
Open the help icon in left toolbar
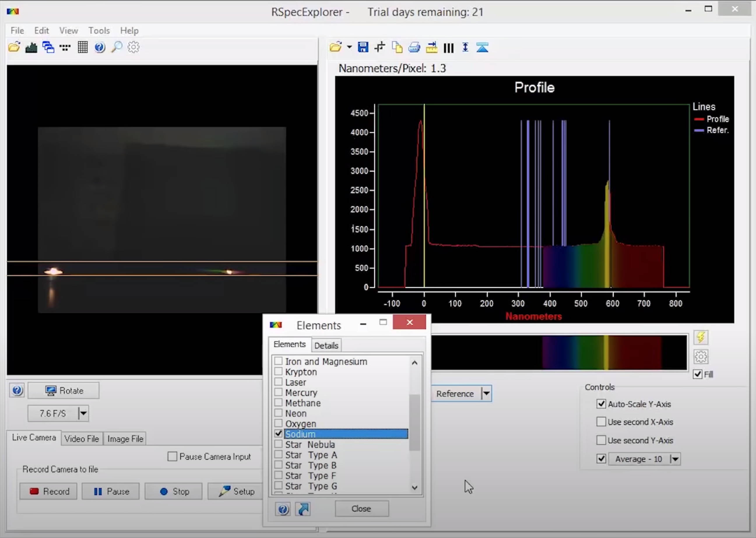coord(100,48)
